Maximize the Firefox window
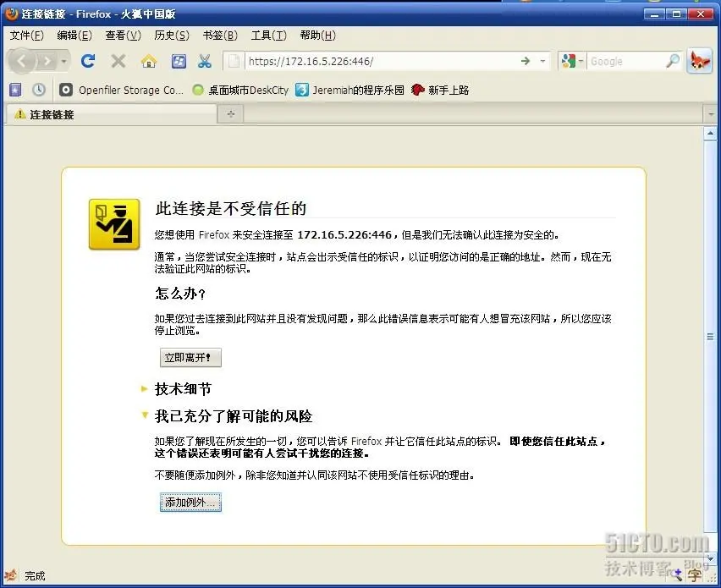Viewport: 721px width, 588px height. (676, 14)
